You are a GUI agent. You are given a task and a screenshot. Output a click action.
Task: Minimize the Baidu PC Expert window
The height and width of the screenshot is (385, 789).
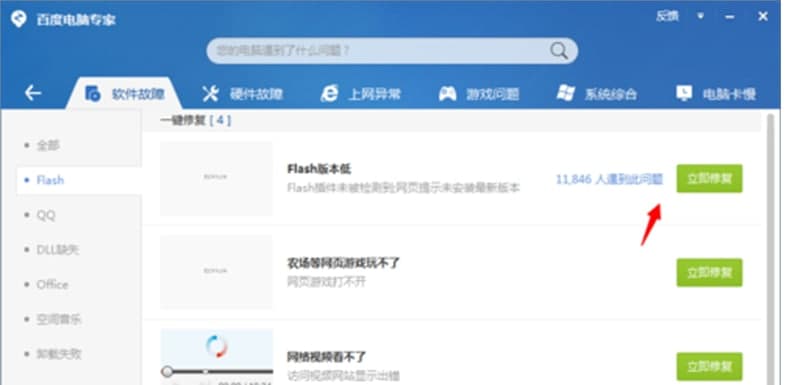pos(729,17)
